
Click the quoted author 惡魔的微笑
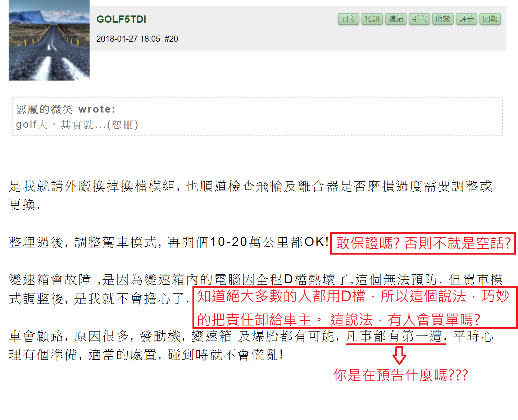(x=45, y=109)
